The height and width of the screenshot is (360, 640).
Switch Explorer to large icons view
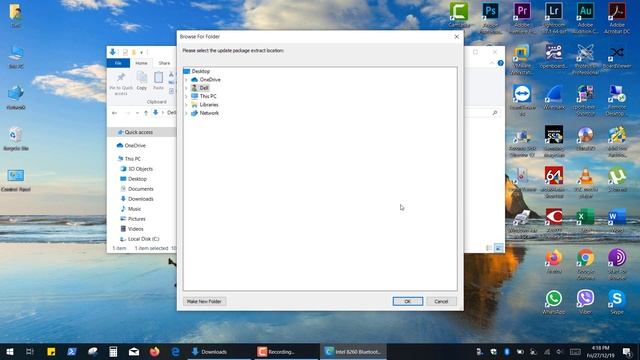(499, 248)
